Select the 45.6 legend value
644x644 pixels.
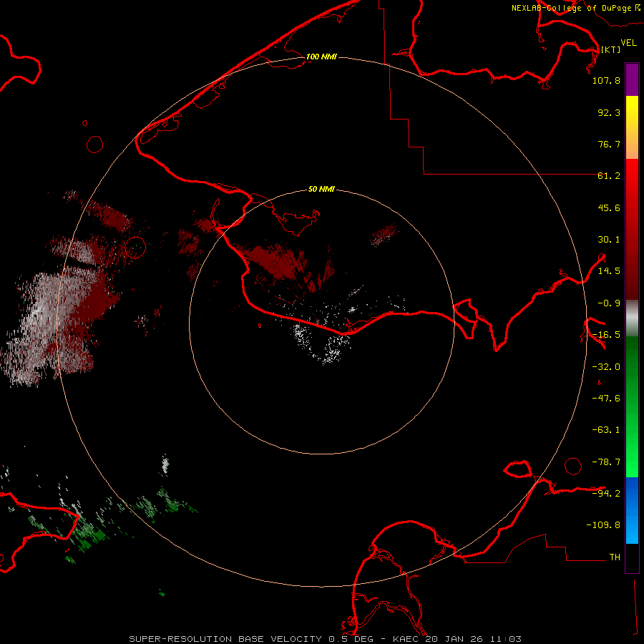point(609,208)
